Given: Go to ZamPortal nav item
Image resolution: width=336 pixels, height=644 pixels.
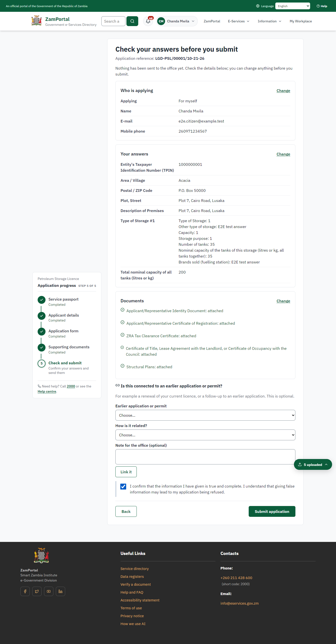Looking at the screenshot, I should (x=212, y=21).
